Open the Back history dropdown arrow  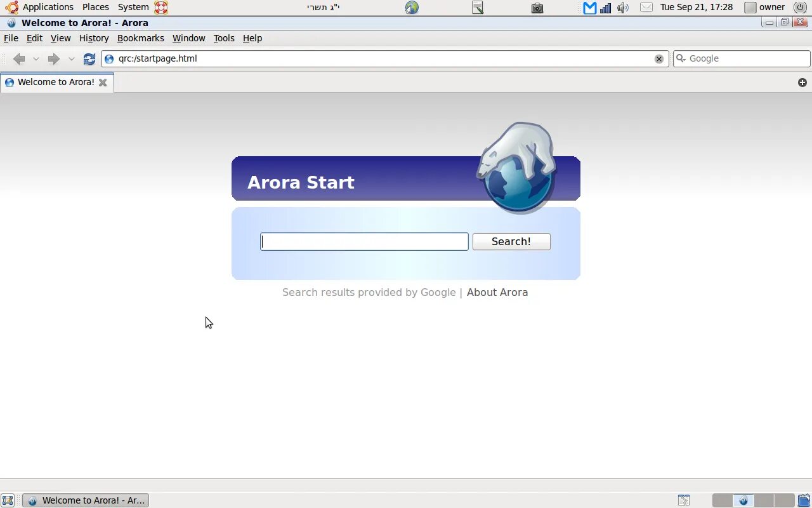(36, 59)
